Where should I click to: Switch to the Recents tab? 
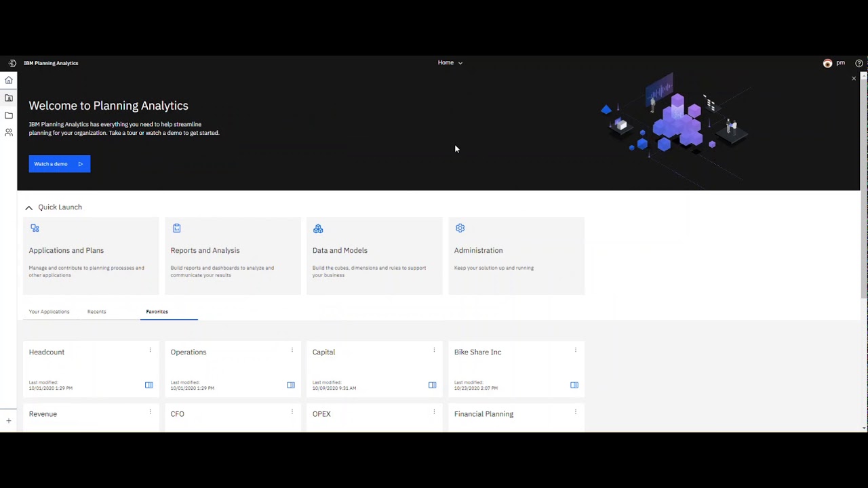pos(96,312)
